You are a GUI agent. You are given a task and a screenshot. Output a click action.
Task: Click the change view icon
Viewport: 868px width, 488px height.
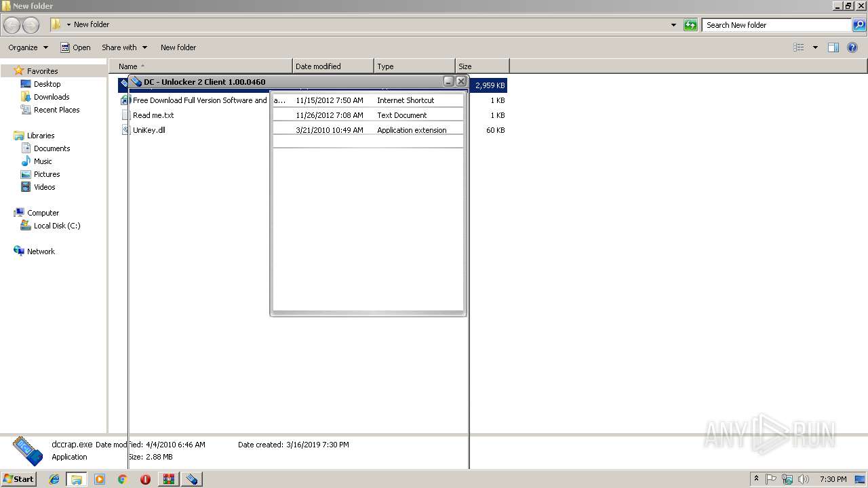tap(799, 47)
